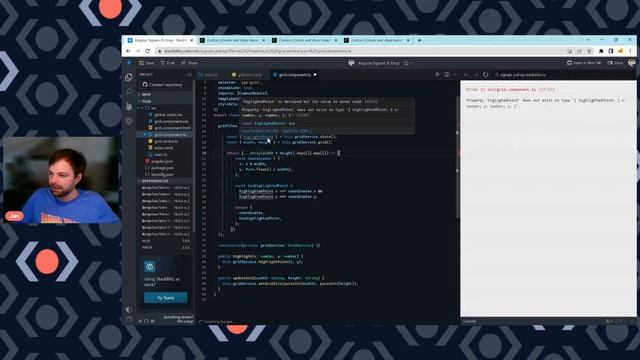Viewport: 640px width, 360px height.
Task: Click the error message file path
Action: pos(511,89)
